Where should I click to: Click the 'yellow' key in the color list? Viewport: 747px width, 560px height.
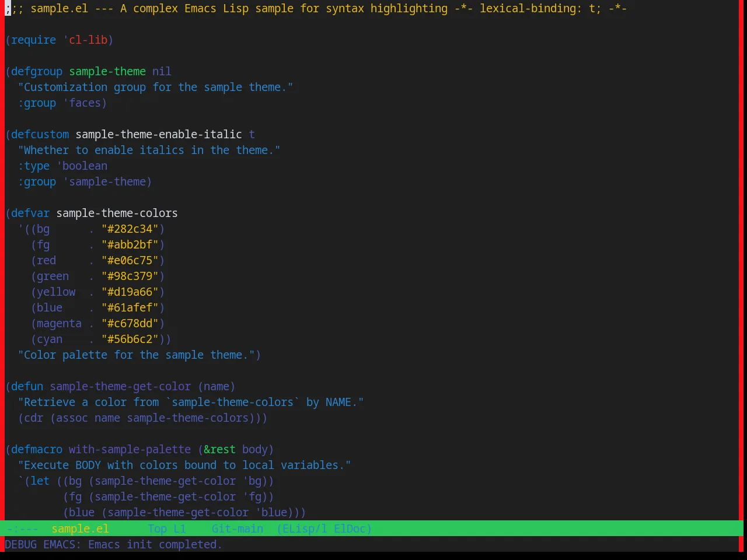tap(56, 292)
